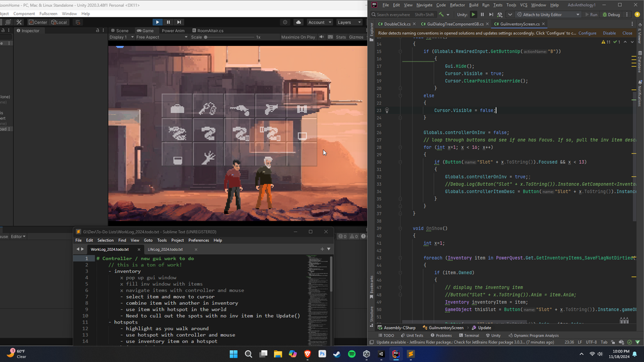Close the GuiInventoryScreen.cs tab
Screen dimensions: 644x362
543,24
